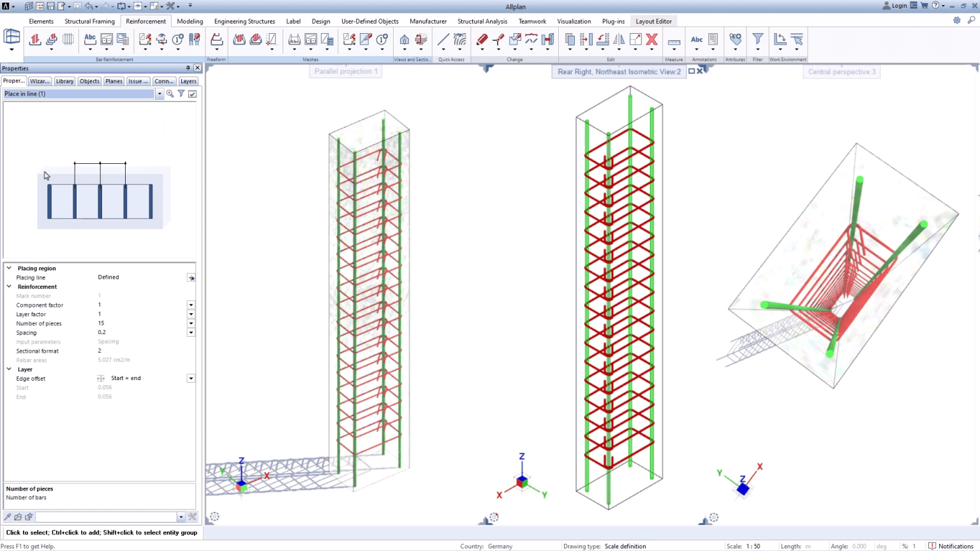The image size is (980, 551).
Task: Switch to the Visualization ribbon tab
Action: (574, 21)
